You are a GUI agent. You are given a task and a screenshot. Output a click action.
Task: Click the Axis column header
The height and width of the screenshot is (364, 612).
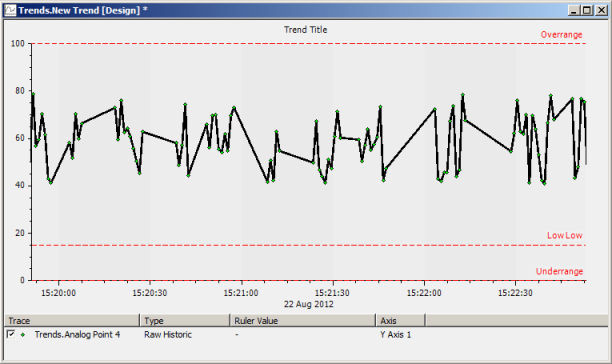click(401, 321)
